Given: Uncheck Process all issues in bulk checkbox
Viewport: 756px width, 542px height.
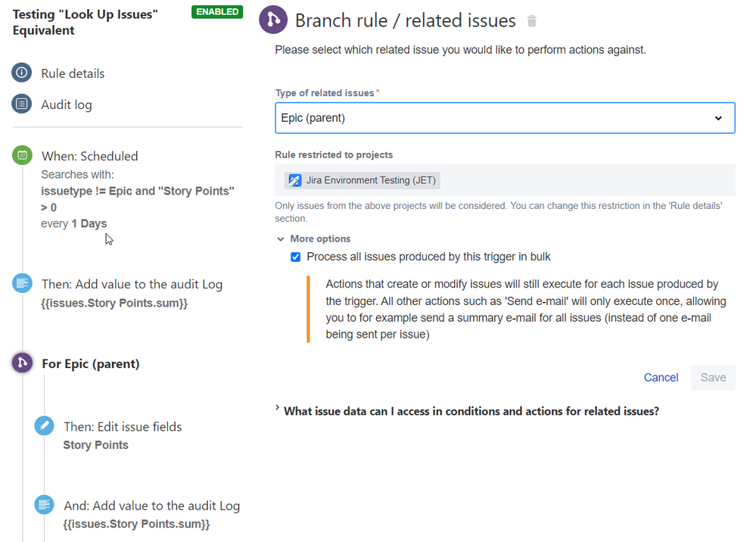Looking at the screenshot, I should (x=296, y=257).
